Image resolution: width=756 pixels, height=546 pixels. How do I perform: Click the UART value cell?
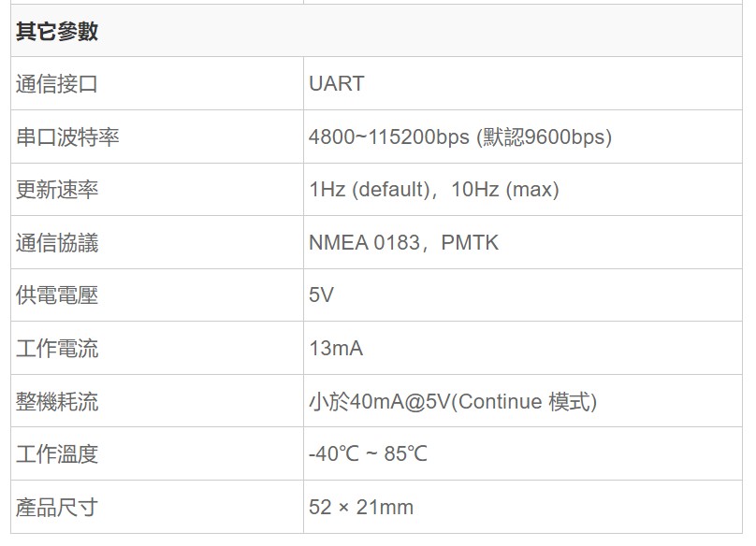click(523, 84)
